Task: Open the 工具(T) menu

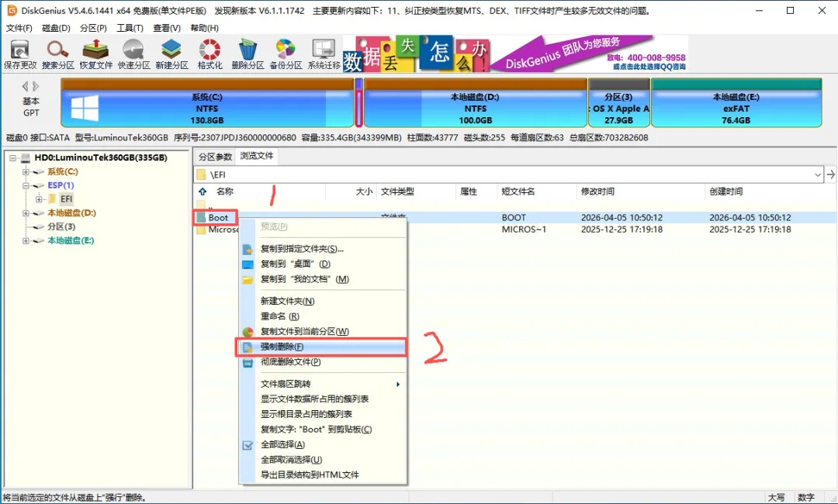Action: pos(130,28)
